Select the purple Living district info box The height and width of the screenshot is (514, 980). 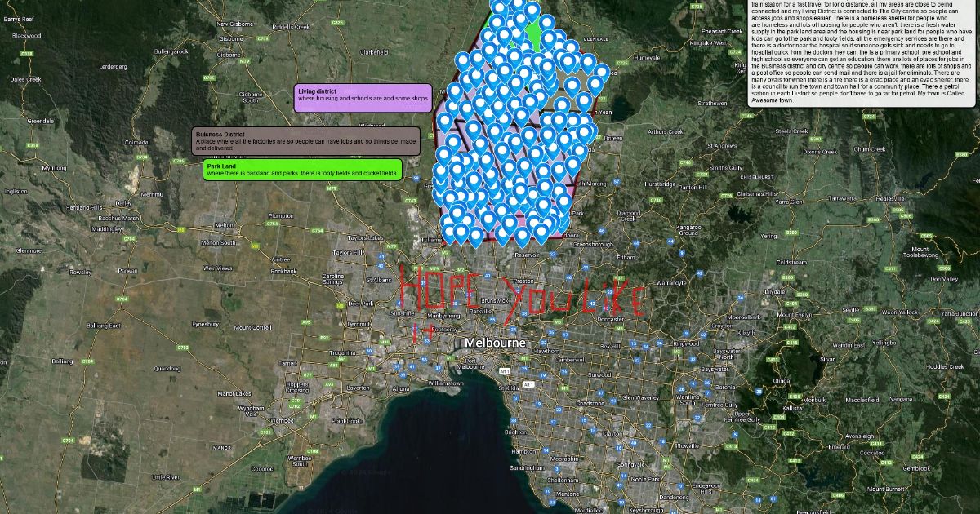363,98
